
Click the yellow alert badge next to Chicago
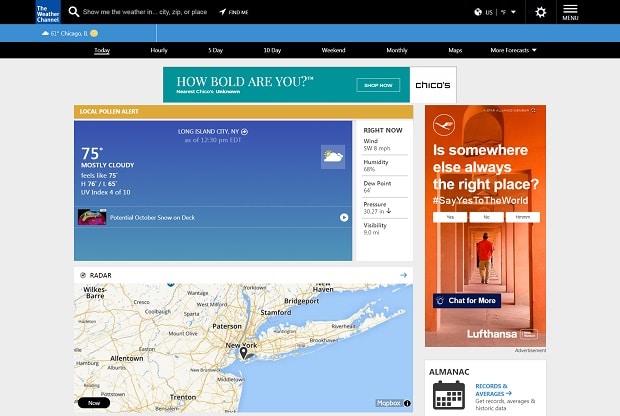pyautogui.click(x=94, y=34)
